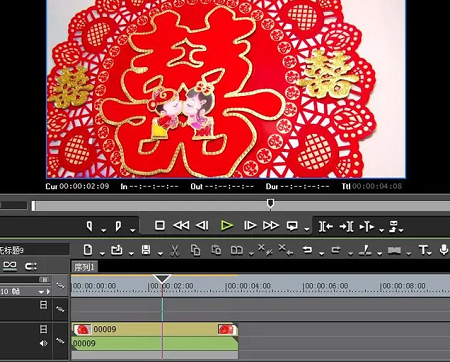Open Set In point dropdown arrow

point(104,230)
